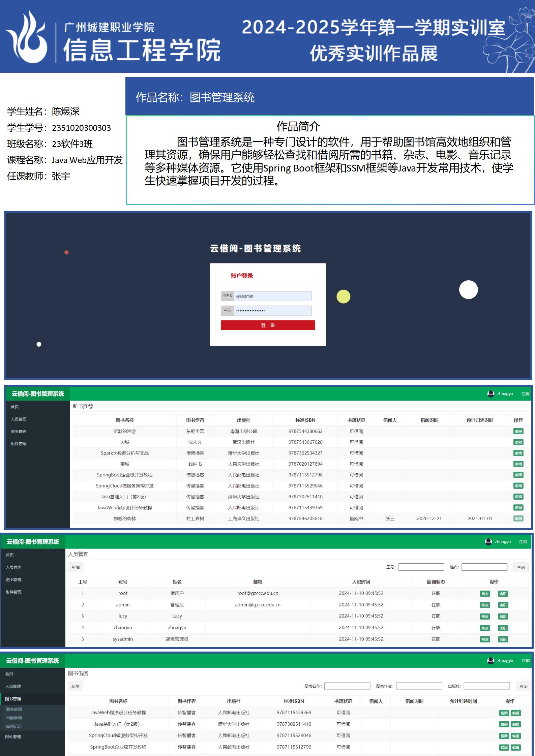
Task: Click the 出版社 search input on 图书借阅 page
Action: [x=486, y=686]
